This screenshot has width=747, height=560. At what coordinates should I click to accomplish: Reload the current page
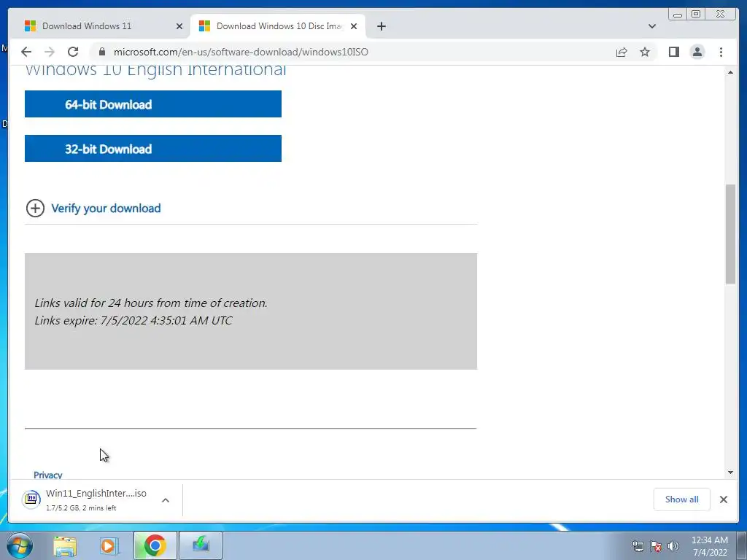click(73, 52)
